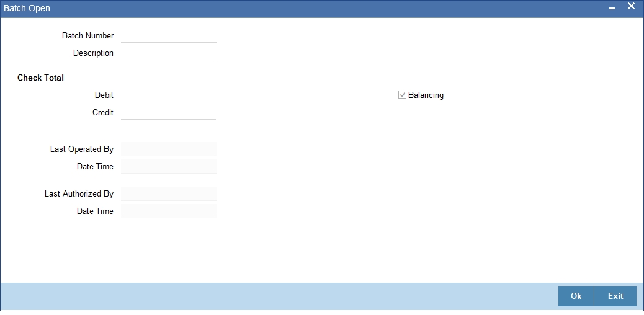The width and height of the screenshot is (644, 315).
Task: Click the Credit label
Action: click(103, 112)
